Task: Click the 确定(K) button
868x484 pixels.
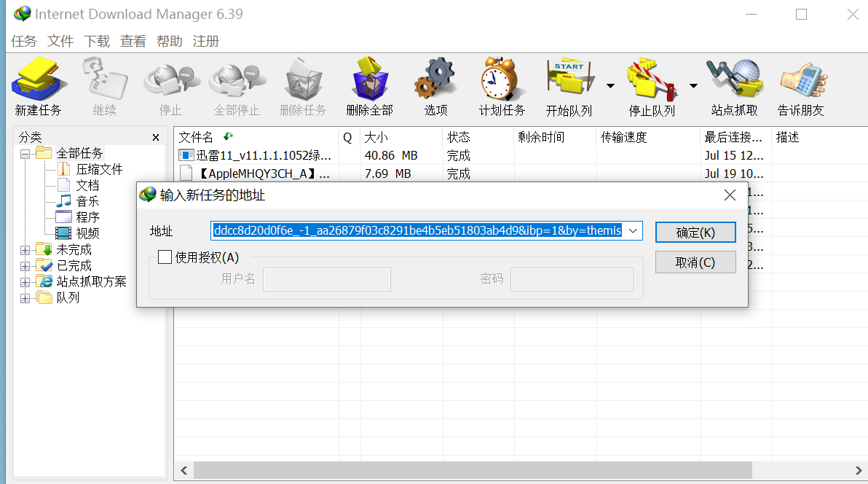Action: click(x=695, y=233)
